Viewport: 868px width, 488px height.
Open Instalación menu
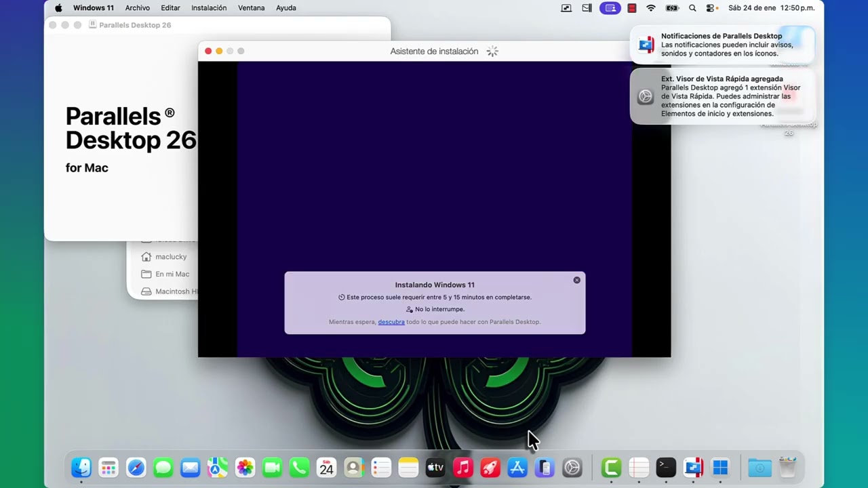[x=209, y=8]
